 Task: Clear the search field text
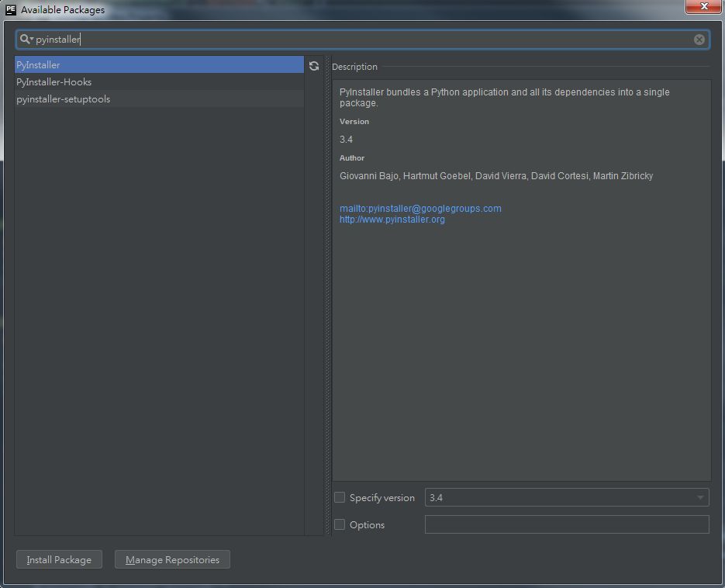pos(699,40)
